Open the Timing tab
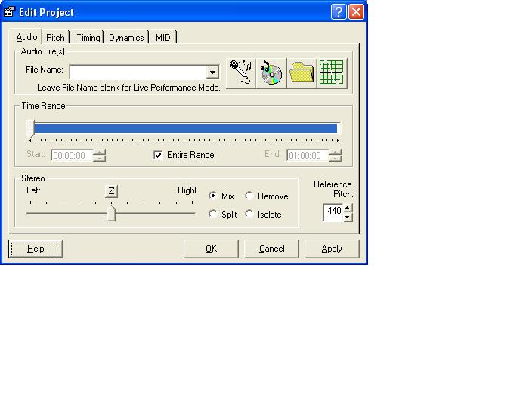 tap(88, 38)
